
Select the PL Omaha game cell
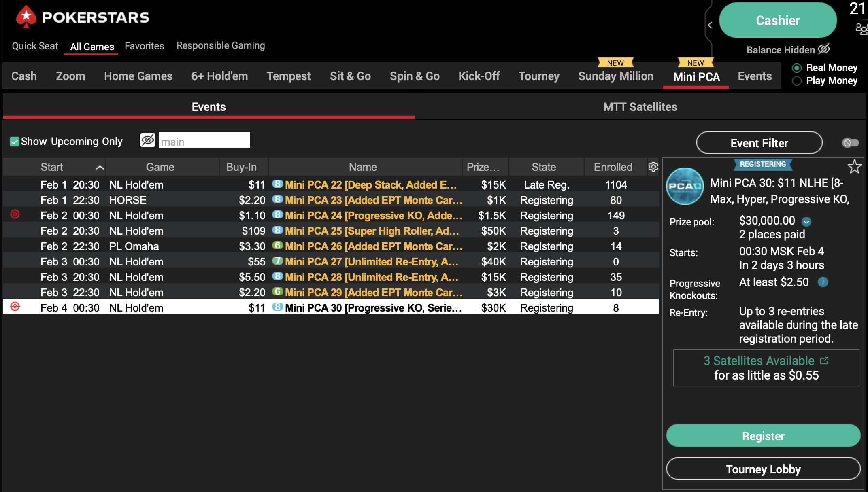click(x=134, y=246)
